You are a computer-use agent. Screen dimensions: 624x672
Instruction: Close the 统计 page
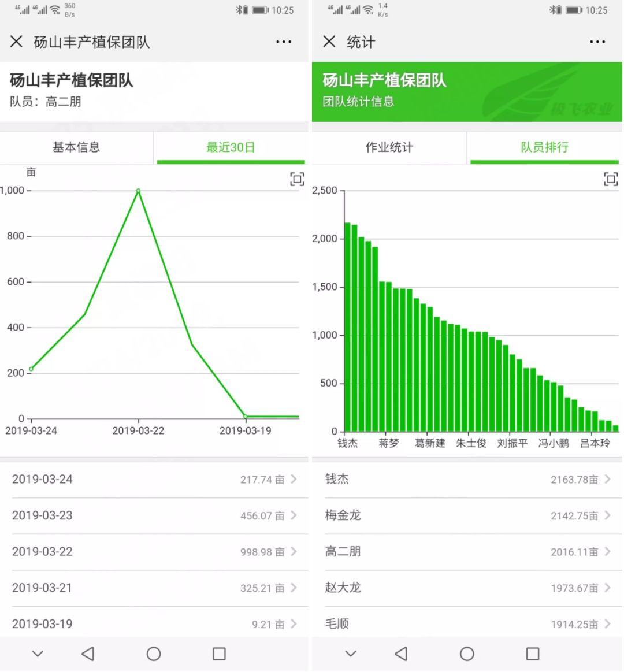point(329,42)
